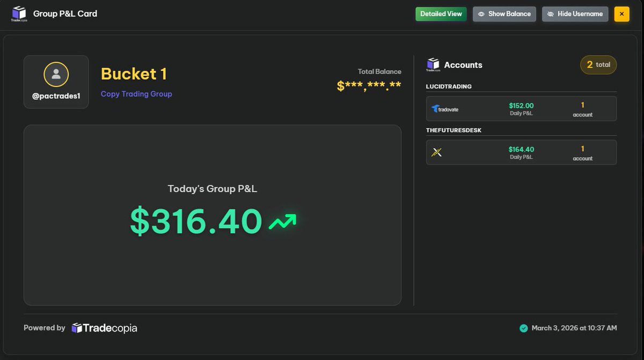Click the Tradovate logo icon

445,109
